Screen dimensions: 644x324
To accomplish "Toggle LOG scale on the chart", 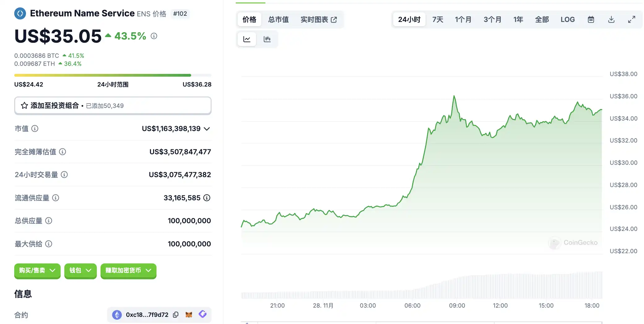I will [568, 19].
